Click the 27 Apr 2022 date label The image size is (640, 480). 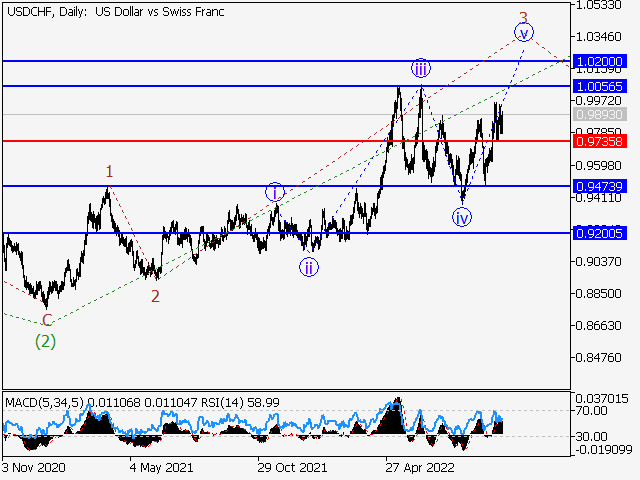420,468
